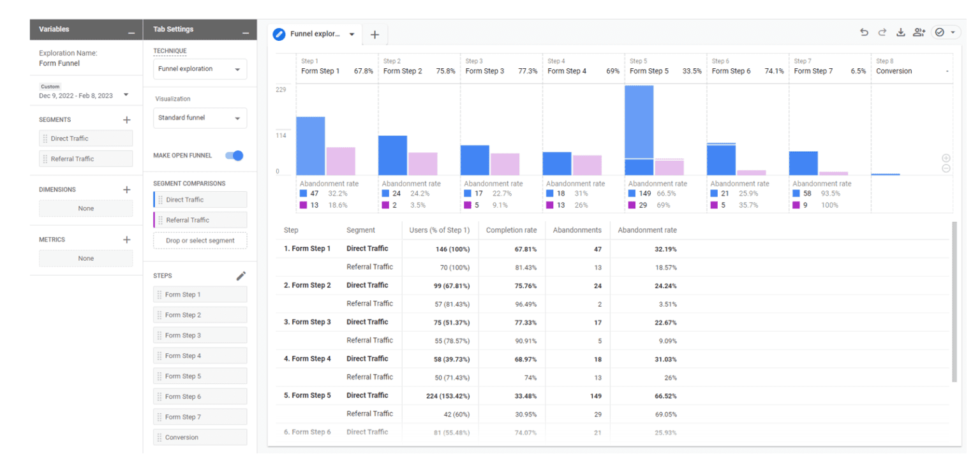Open the Technique dropdown
980x468 pixels.
click(200, 69)
